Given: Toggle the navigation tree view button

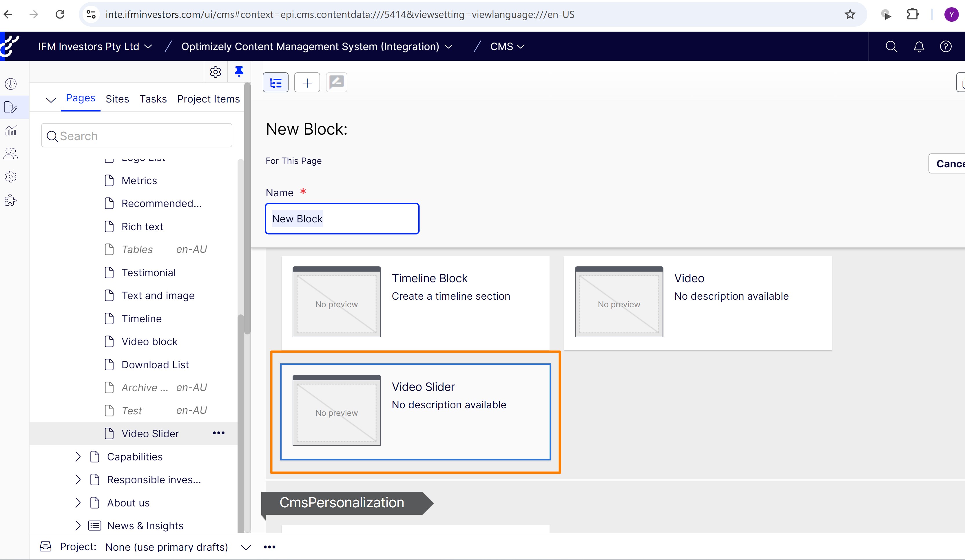Looking at the screenshot, I should coord(275,82).
